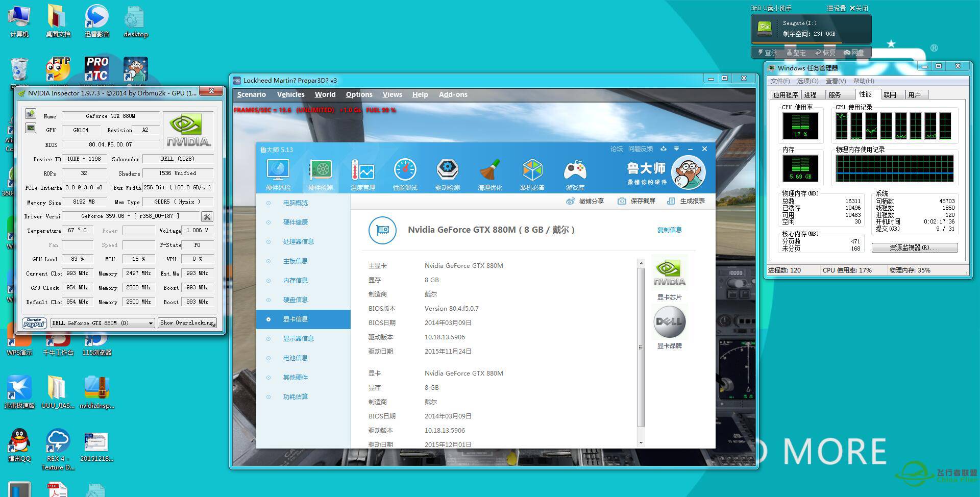Image resolution: width=980 pixels, height=497 pixels.
Task: Open 温度管理 temperature management in Lu Master
Action: (362, 174)
